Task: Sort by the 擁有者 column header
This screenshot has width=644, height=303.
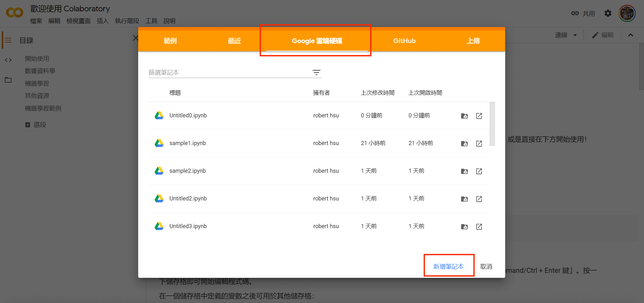Action: (321, 93)
